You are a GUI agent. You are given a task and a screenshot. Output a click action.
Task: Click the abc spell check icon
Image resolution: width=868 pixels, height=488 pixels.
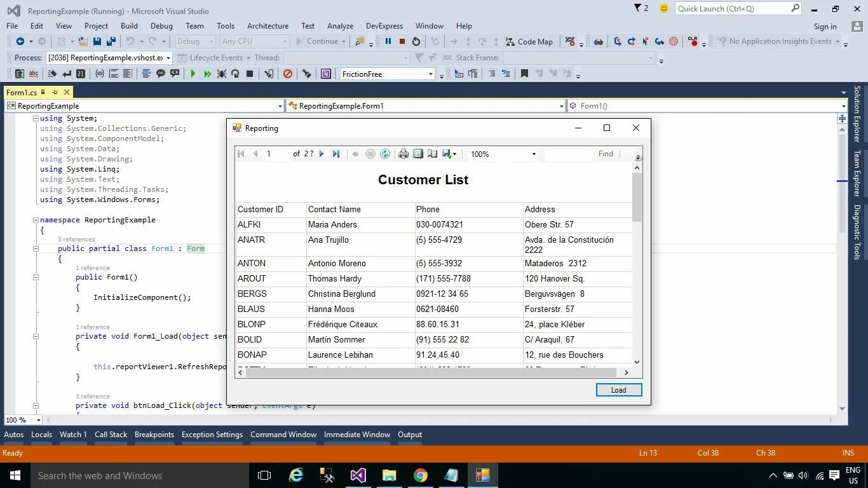(34, 74)
